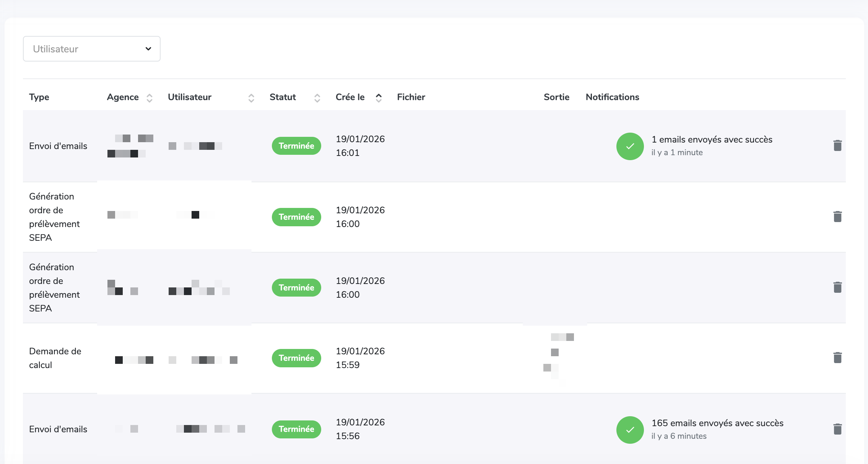Select the Type column header
The image size is (868, 464).
[39, 97]
